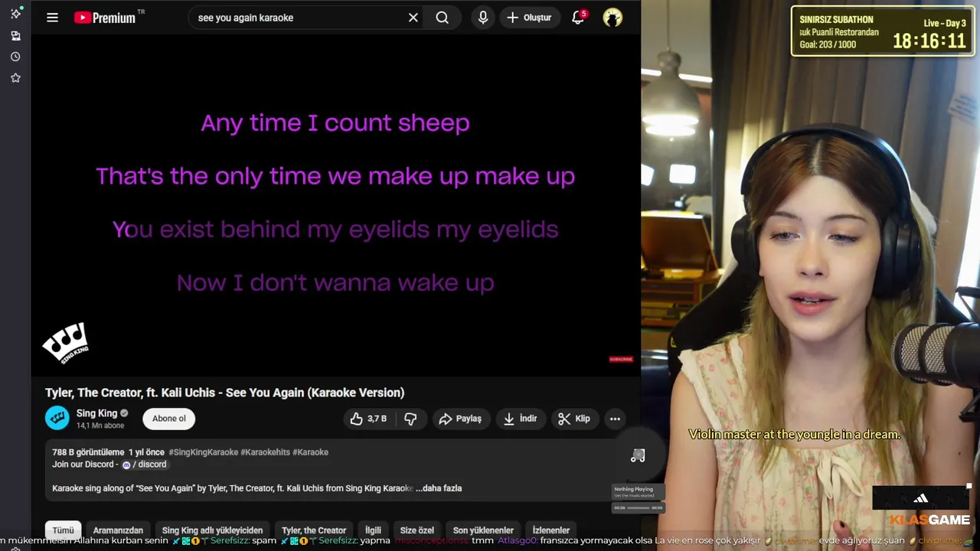Click the KLASGAME sponsor logo

pos(930,520)
